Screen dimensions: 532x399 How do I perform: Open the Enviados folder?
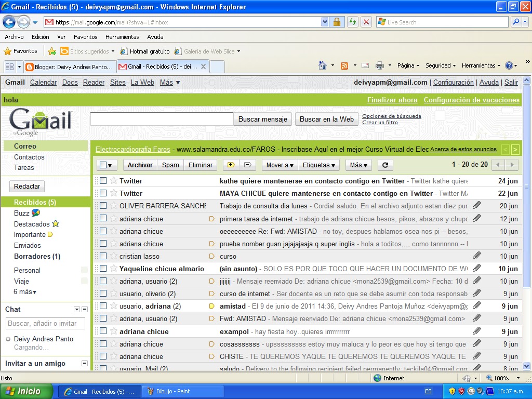point(27,245)
